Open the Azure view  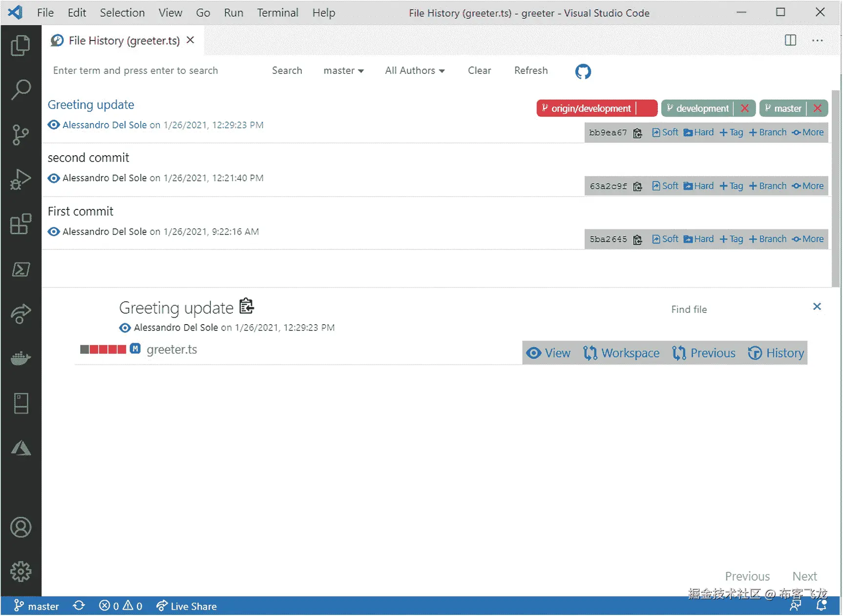[x=21, y=448]
